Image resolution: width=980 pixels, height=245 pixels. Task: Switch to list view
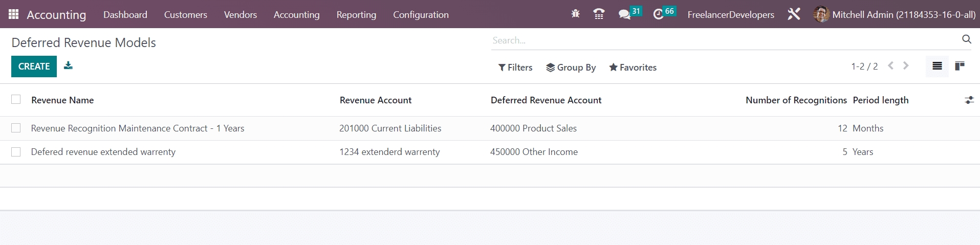point(937,66)
